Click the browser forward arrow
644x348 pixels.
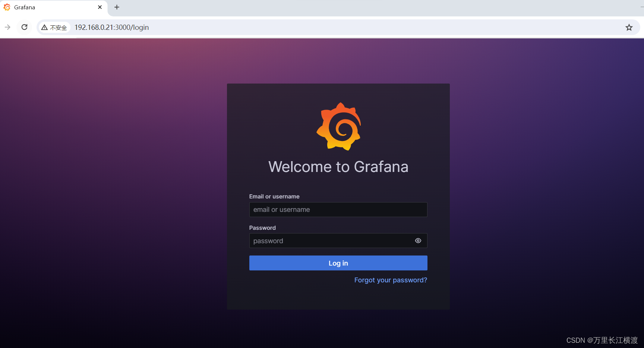pyautogui.click(x=7, y=27)
